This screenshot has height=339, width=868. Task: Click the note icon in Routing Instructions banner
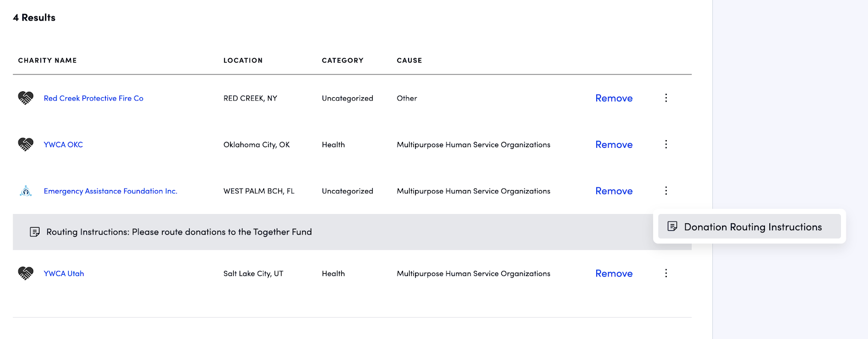pos(35,232)
